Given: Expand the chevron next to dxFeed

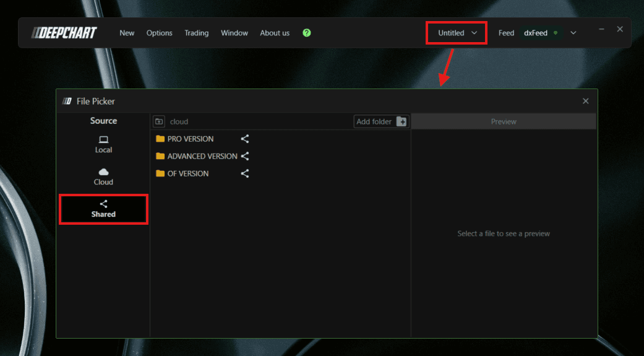Looking at the screenshot, I should click(573, 33).
